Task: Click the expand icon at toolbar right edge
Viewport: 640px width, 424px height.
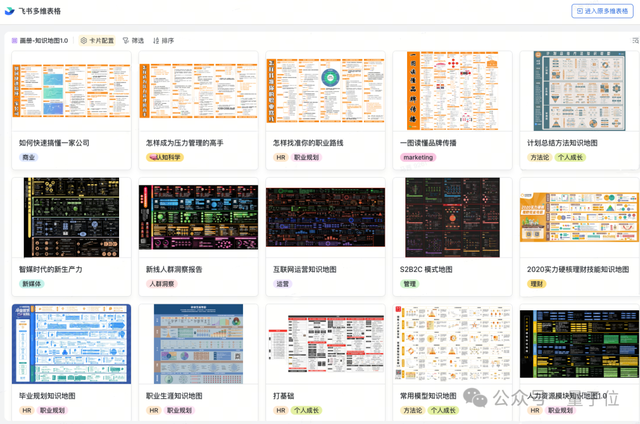Action: coord(635,41)
